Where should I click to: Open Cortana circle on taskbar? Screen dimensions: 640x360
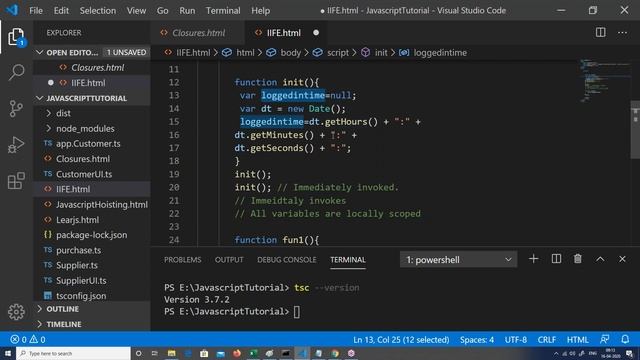coord(138,353)
